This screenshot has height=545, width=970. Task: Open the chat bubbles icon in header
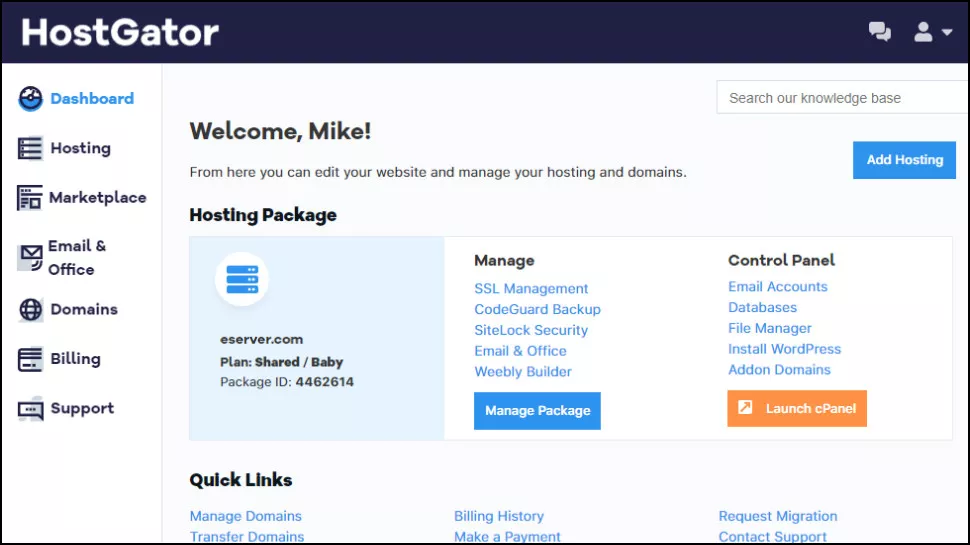coord(879,32)
